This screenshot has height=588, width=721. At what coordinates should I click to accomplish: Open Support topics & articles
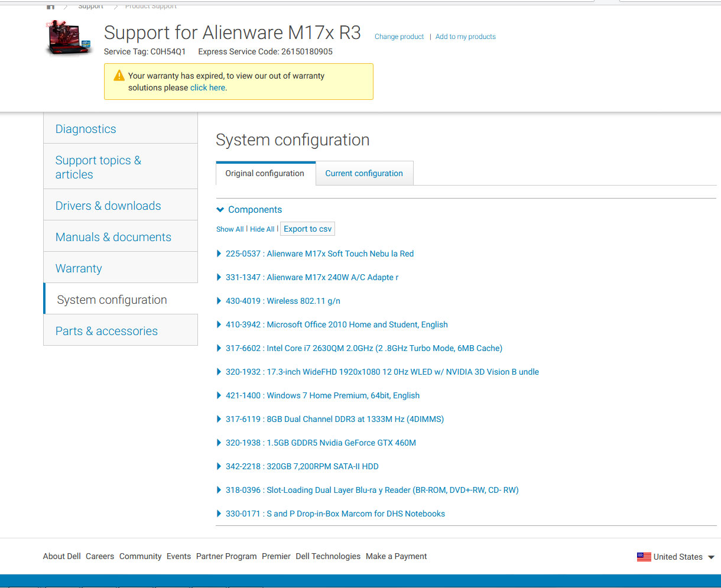pyautogui.click(x=121, y=167)
